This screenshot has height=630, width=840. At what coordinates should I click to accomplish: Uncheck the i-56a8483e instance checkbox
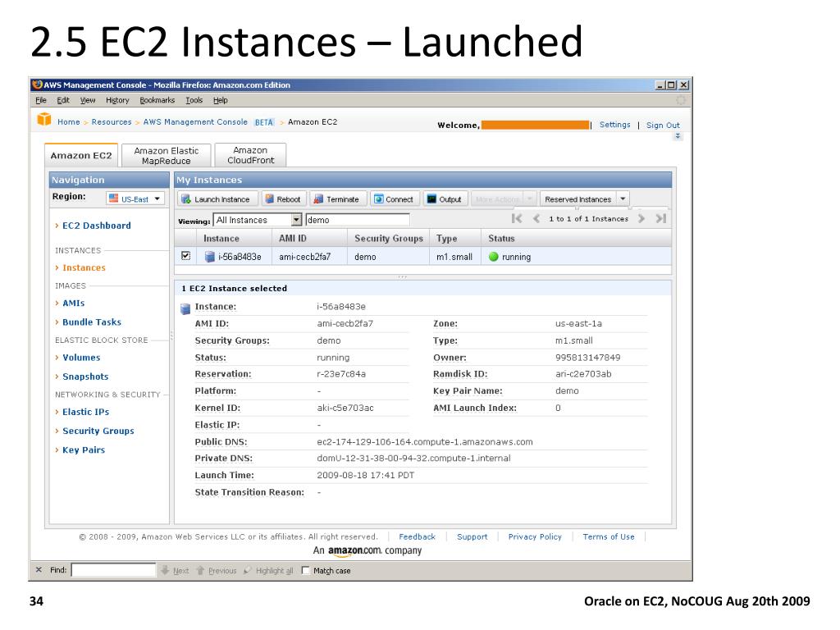click(186, 256)
